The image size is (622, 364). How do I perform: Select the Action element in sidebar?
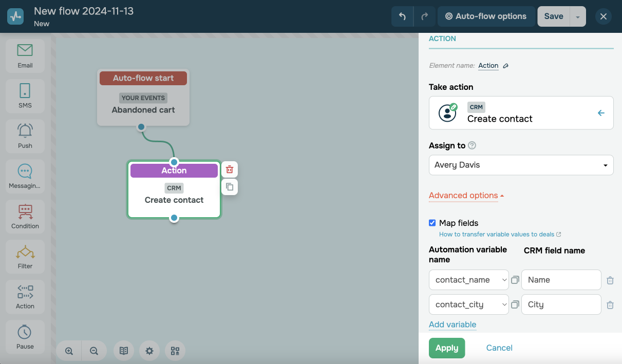coord(25,297)
